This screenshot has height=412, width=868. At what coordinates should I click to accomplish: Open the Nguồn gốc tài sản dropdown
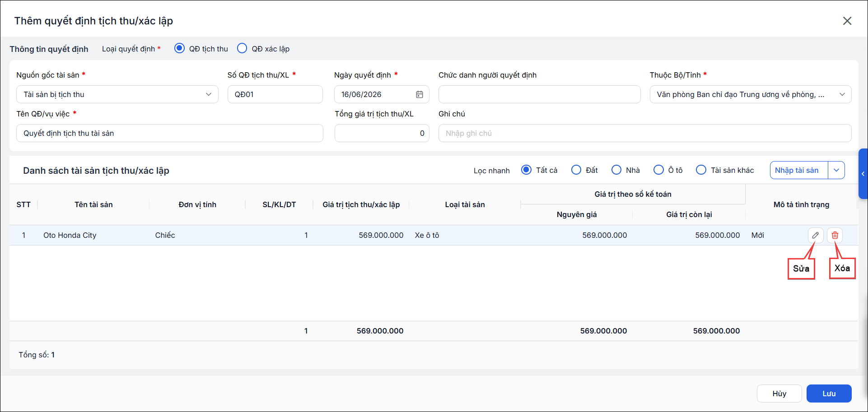click(x=117, y=94)
